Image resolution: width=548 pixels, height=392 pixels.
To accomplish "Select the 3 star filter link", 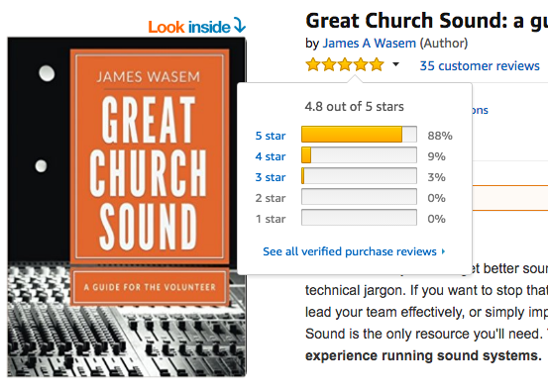I will click(271, 177).
